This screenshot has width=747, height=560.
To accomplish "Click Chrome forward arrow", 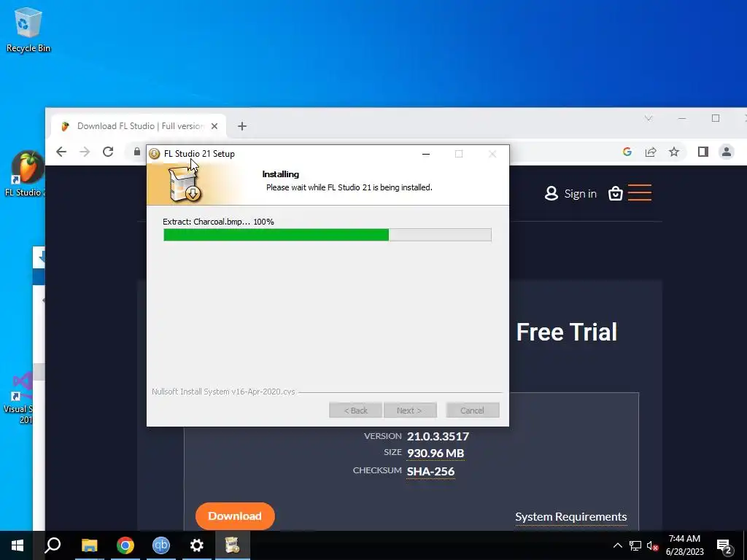I will click(85, 152).
